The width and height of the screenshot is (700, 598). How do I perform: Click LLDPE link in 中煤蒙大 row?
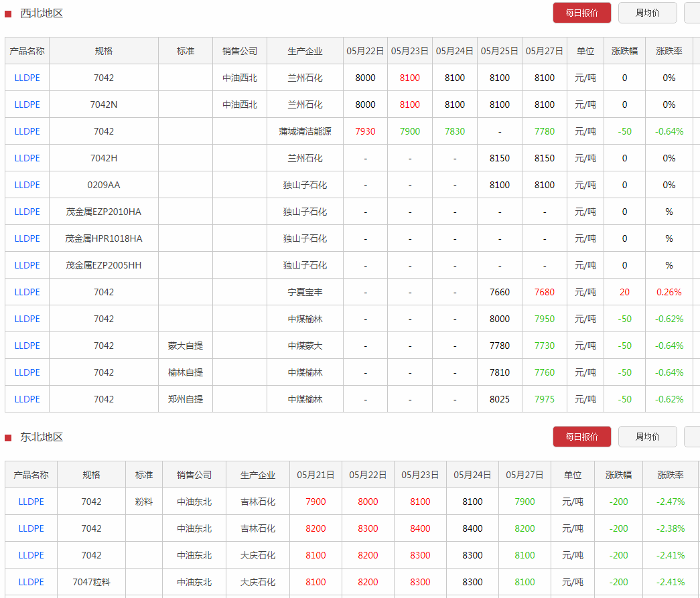tap(27, 346)
